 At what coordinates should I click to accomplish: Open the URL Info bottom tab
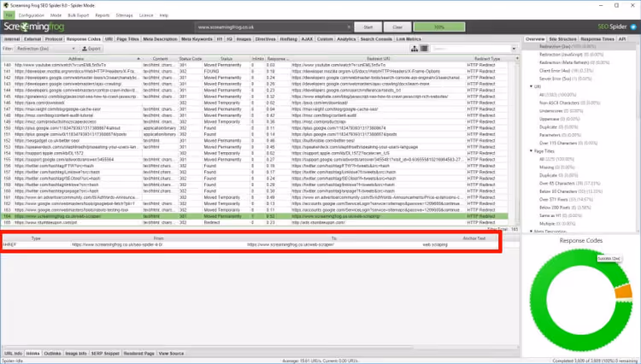click(13, 354)
